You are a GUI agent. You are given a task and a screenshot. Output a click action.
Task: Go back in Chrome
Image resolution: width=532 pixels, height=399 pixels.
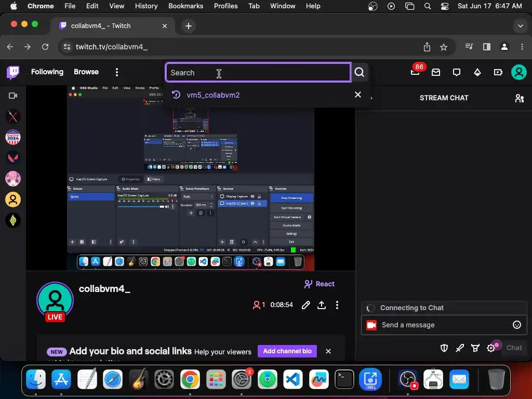coord(10,47)
